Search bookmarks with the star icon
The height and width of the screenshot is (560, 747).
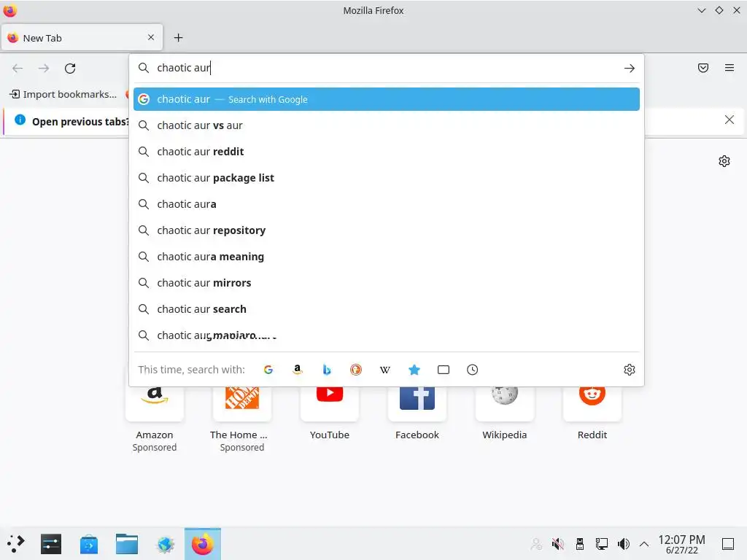[414, 370]
